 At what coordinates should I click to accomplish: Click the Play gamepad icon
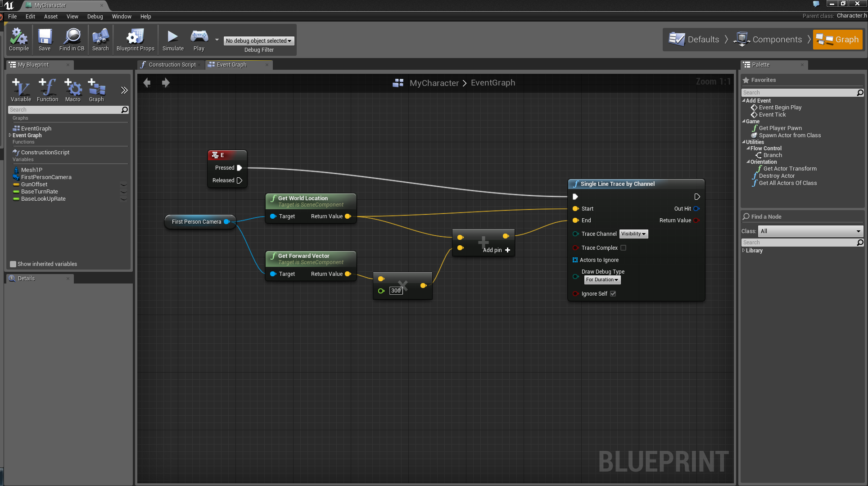coord(199,36)
